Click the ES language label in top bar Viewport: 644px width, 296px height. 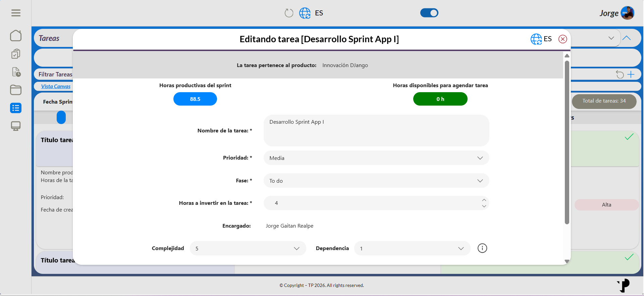click(x=319, y=13)
